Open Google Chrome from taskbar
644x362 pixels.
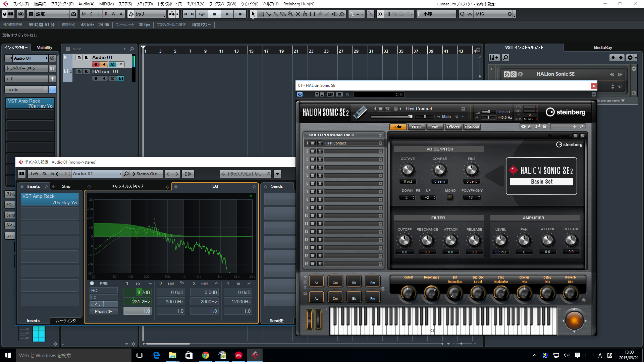click(205, 355)
